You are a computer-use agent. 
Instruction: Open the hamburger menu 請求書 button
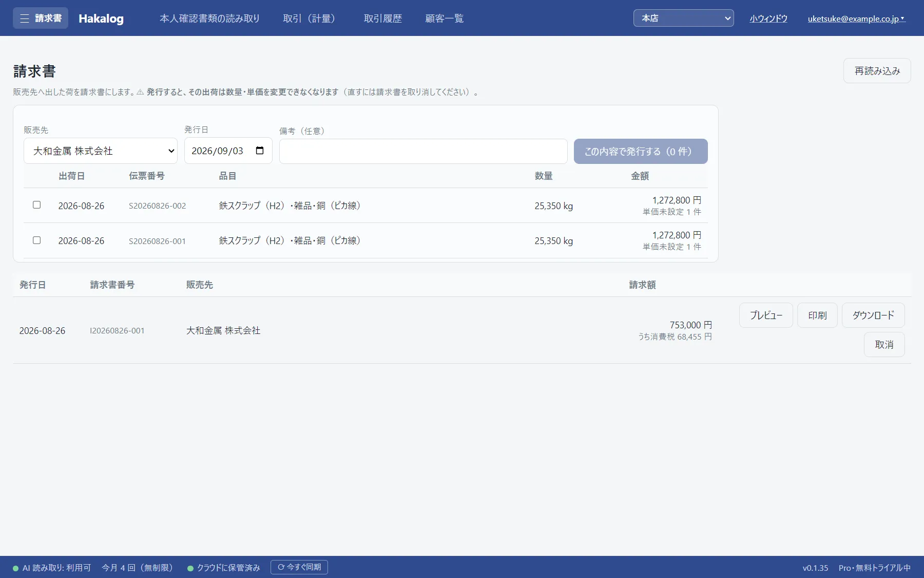(x=41, y=18)
